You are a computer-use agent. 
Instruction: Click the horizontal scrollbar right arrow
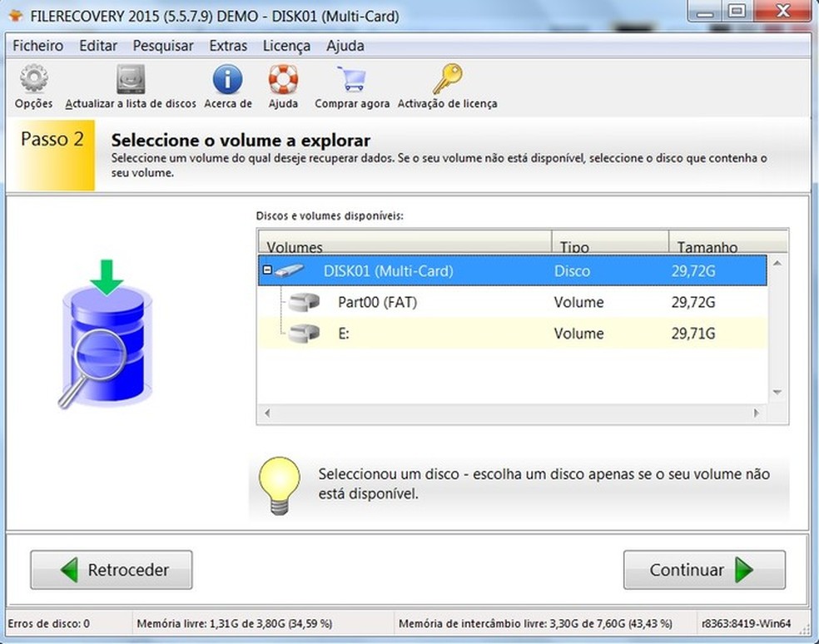[757, 413]
